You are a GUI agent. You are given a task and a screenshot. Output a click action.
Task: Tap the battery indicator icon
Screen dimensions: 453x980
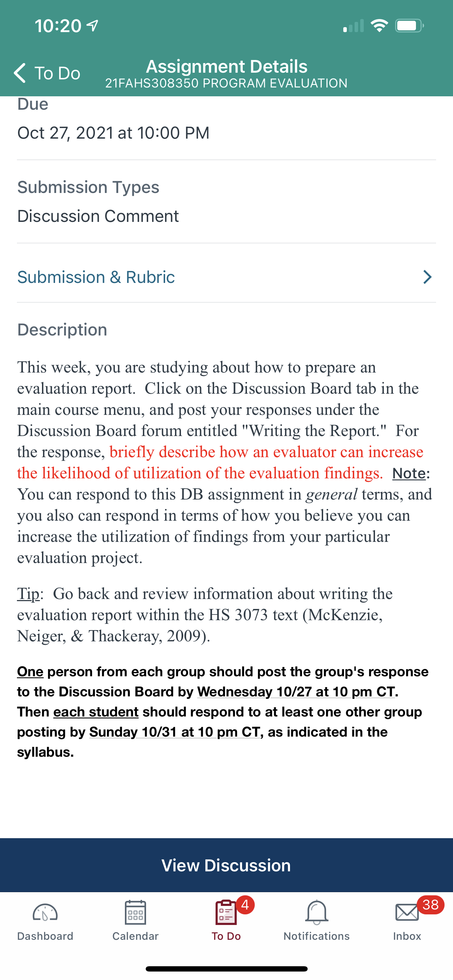click(410, 25)
